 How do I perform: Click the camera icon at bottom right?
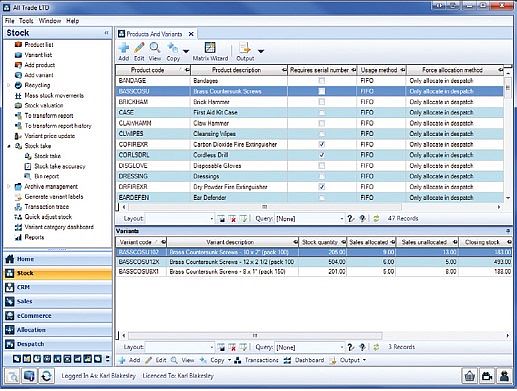[x=487, y=376]
